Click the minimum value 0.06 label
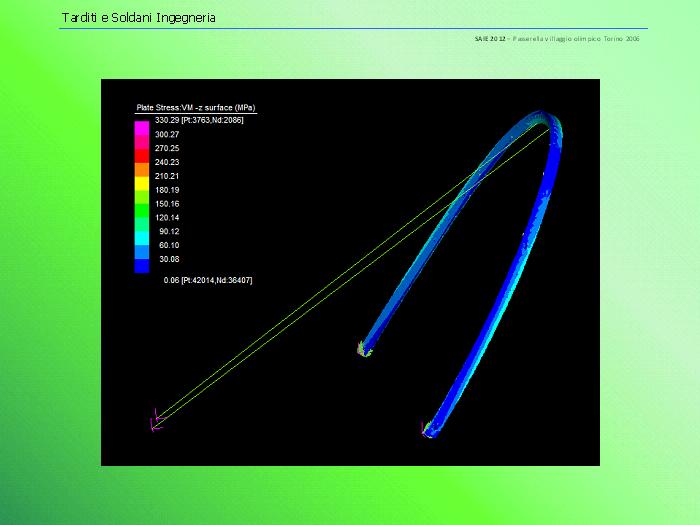The image size is (700, 525). [207, 281]
